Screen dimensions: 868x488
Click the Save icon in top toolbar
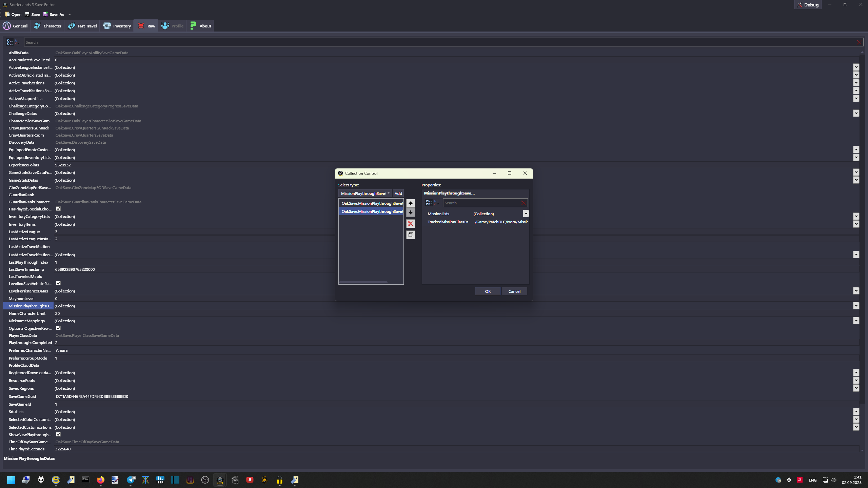pyautogui.click(x=32, y=15)
